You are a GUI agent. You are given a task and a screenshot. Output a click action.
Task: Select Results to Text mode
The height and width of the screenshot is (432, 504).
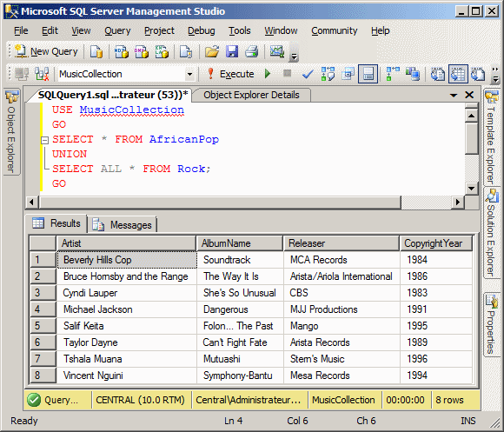pyautogui.click(x=438, y=74)
